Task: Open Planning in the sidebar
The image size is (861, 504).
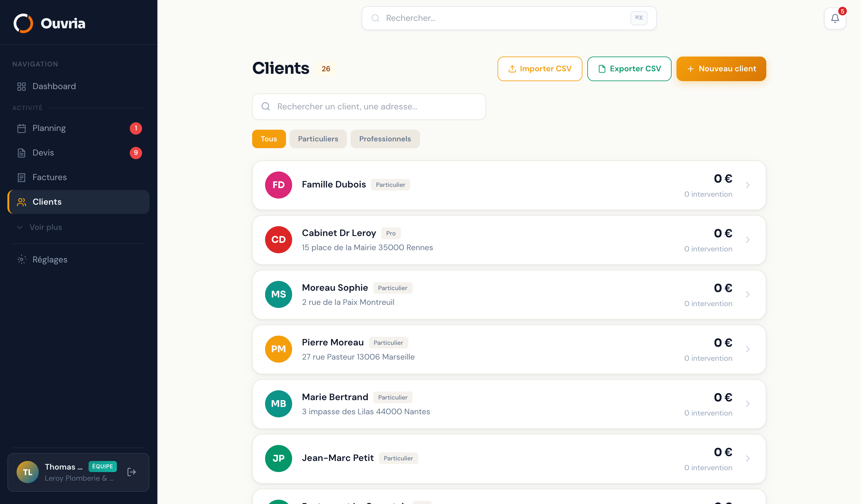Action: pyautogui.click(x=78, y=128)
